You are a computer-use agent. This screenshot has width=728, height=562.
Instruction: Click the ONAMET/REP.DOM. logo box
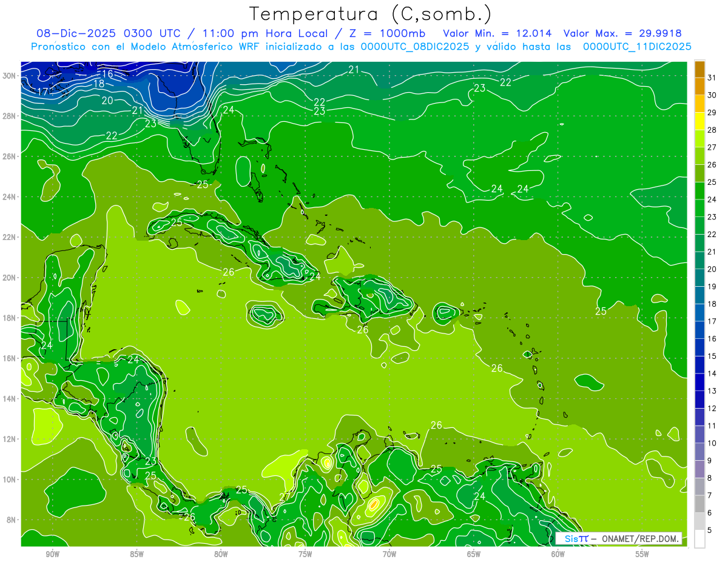point(619,538)
